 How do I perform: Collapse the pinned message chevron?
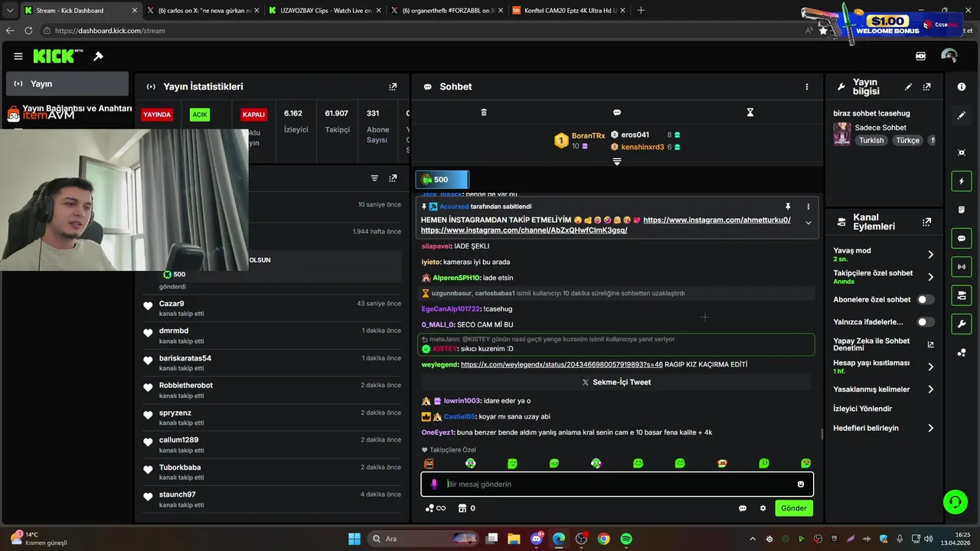pos(808,223)
